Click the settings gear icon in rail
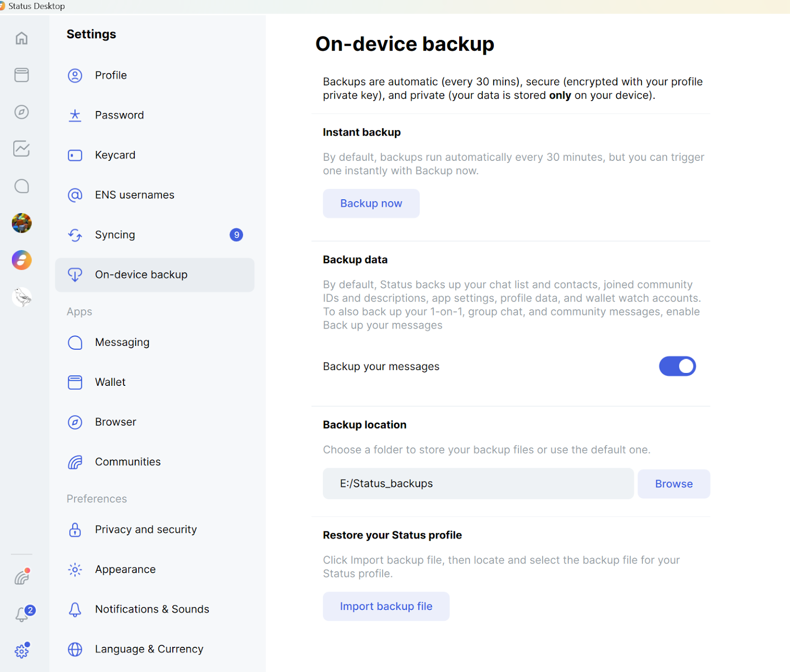This screenshot has height=672, width=790. [21, 651]
